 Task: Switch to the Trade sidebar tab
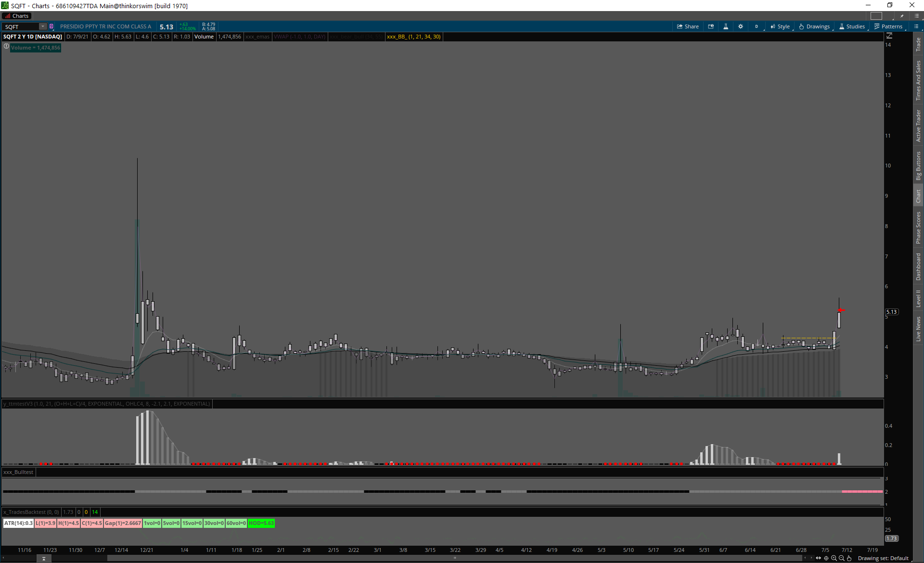click(918, 44)
